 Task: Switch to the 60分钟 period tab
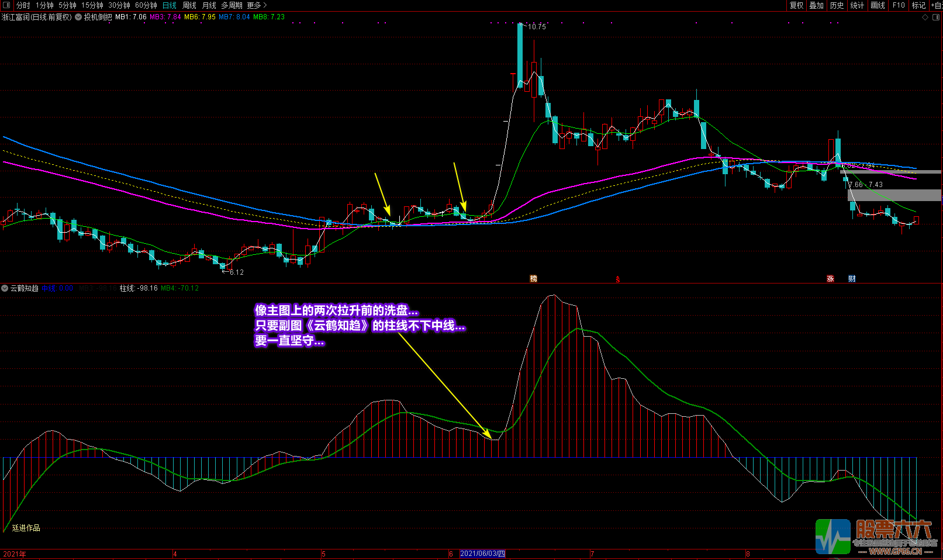146,5
